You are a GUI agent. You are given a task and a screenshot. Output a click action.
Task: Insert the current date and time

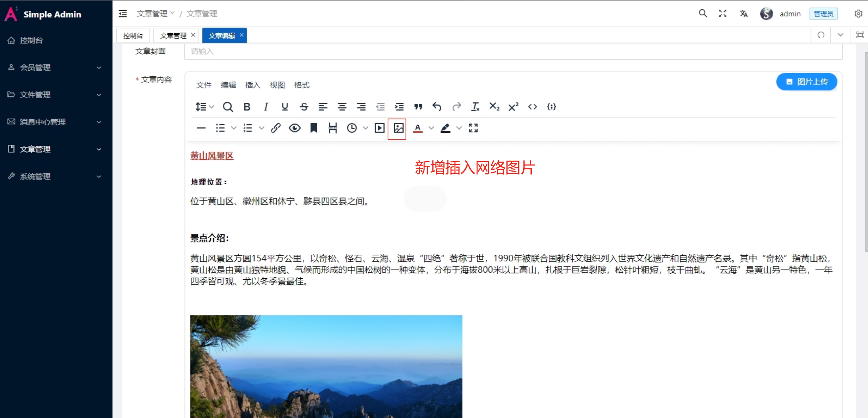coord(352,128)
